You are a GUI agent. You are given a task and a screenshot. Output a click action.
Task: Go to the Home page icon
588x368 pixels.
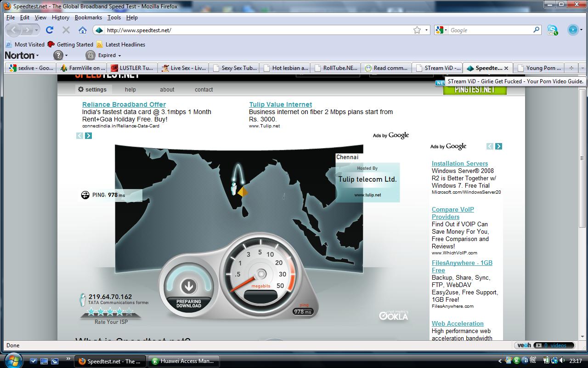tap(83, 30)
